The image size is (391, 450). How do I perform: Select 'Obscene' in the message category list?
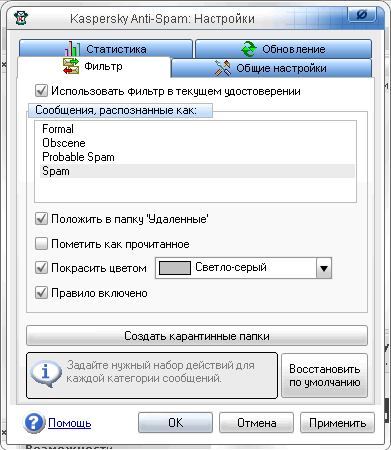pos(197,143)
